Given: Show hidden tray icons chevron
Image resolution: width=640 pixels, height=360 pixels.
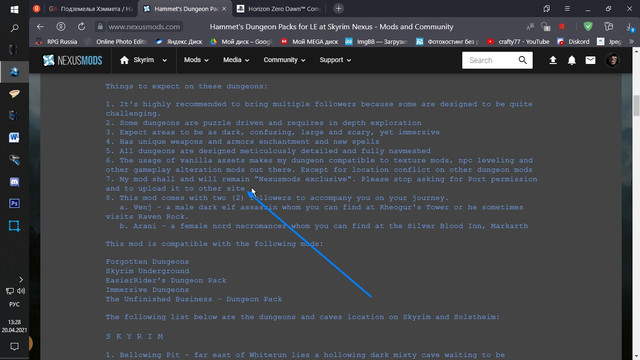Looking at the screenshot, I should pos(21,280).
